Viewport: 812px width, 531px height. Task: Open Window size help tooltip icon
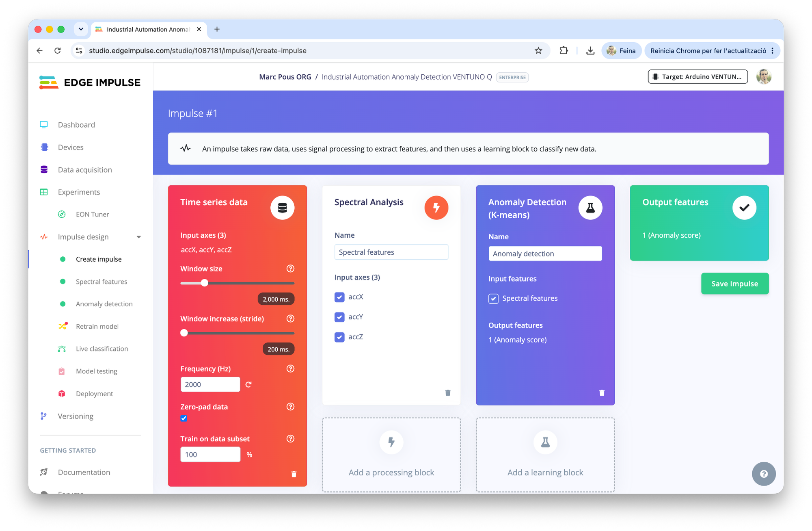tap(290, 269)
